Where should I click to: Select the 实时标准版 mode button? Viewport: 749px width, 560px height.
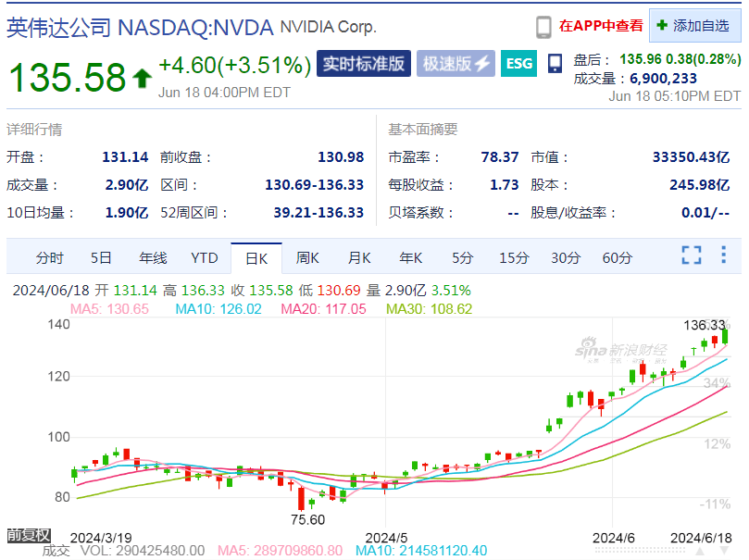click(x=364, y=64)
